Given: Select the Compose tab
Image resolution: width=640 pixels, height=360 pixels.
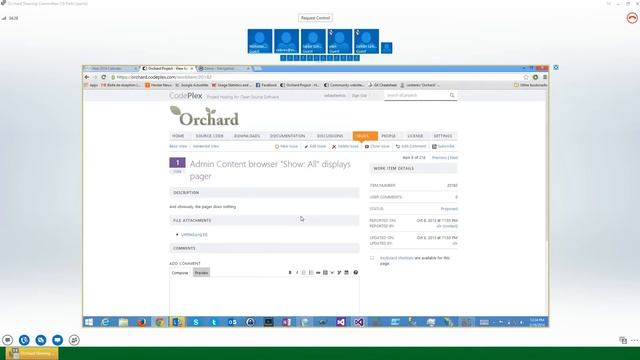Looking at the screenshot, I should (180, 273).
